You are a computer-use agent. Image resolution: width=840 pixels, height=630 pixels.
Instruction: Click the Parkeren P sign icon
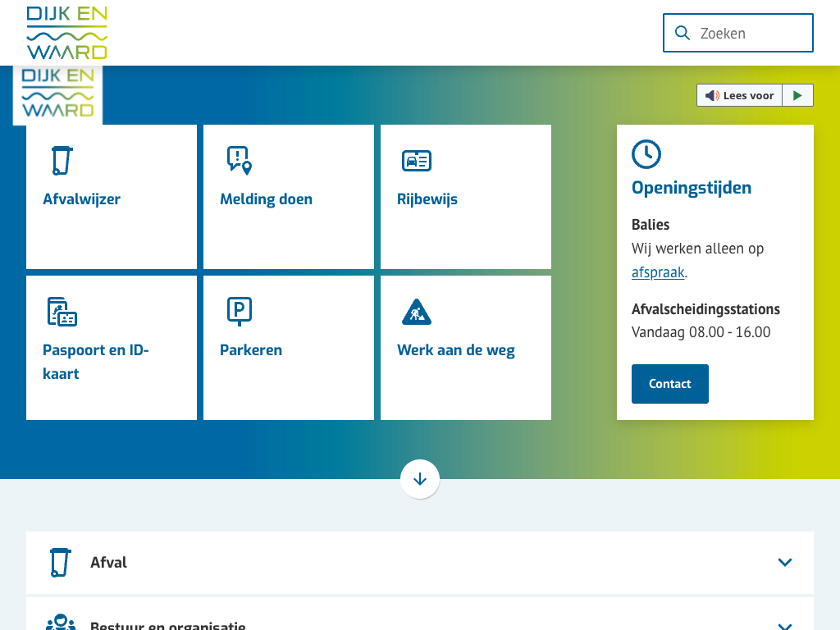(x=239, y=312)
